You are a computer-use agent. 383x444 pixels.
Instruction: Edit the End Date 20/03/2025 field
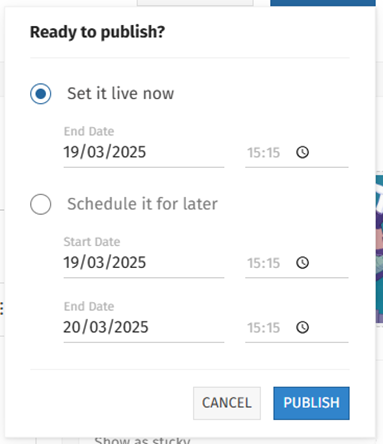144,327
